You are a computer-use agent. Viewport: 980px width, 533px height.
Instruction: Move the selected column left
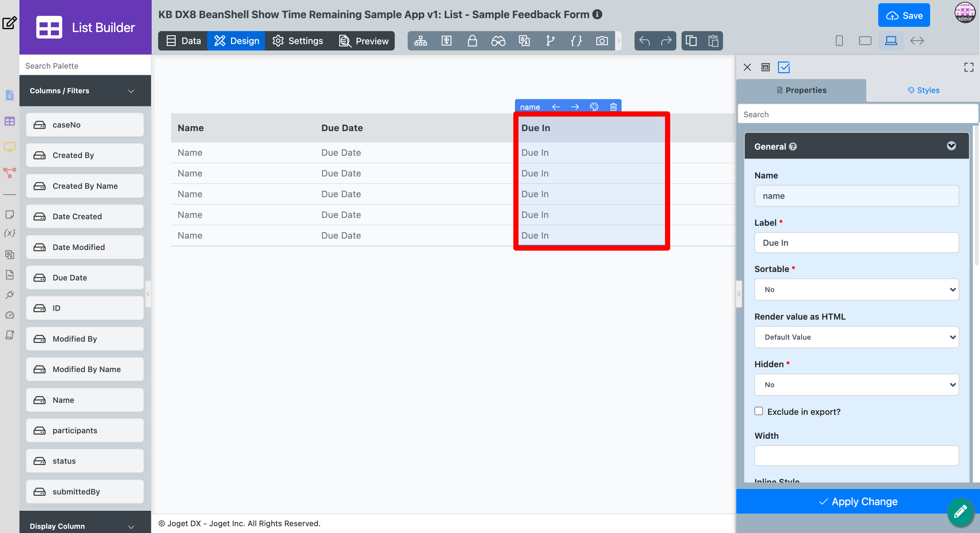coord(556,107)
